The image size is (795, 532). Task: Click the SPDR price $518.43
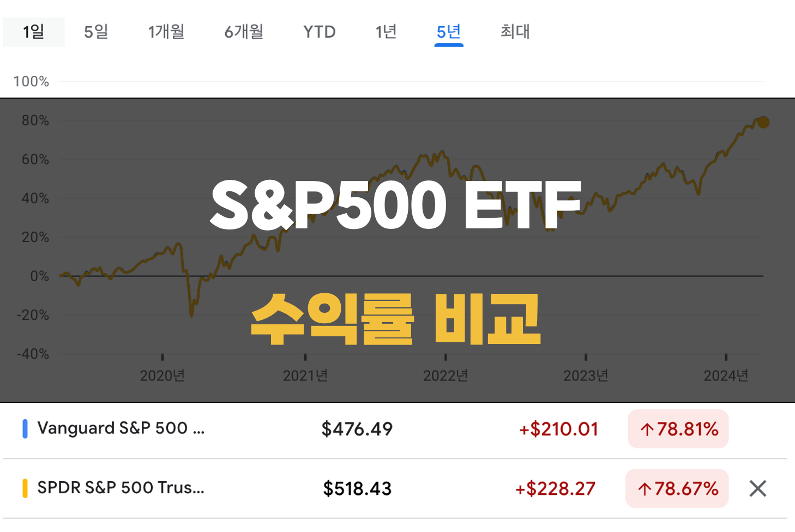point(356,489)
